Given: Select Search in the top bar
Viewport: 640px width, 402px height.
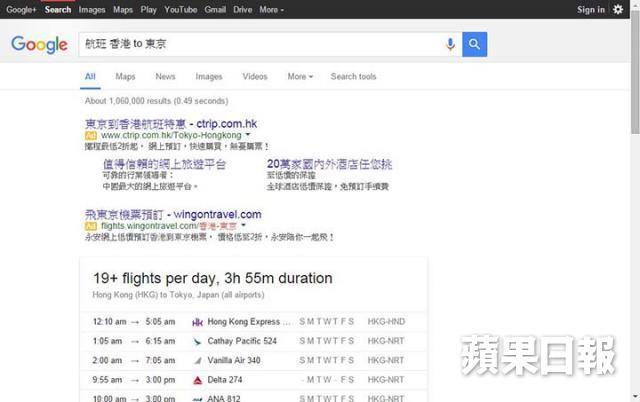Looking at the screenshot, I should [x=58, y=9].
